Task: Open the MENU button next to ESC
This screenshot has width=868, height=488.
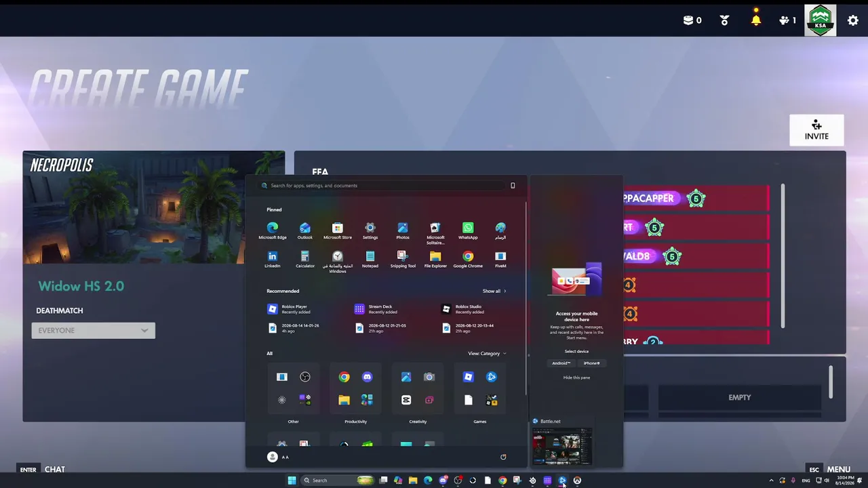Action: pos(838,469)
